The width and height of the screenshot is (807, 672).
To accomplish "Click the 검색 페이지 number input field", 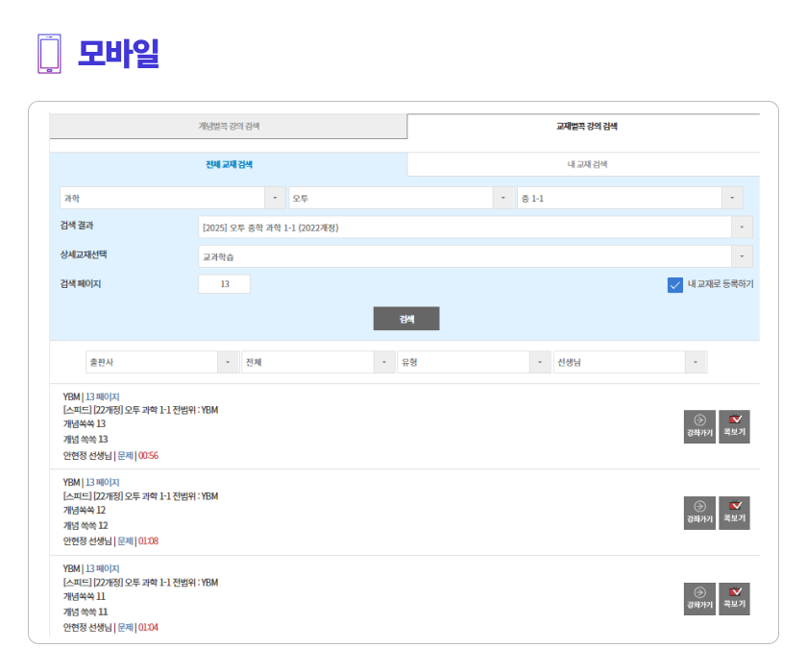I will pyautogui.click(x=224, y=284).
